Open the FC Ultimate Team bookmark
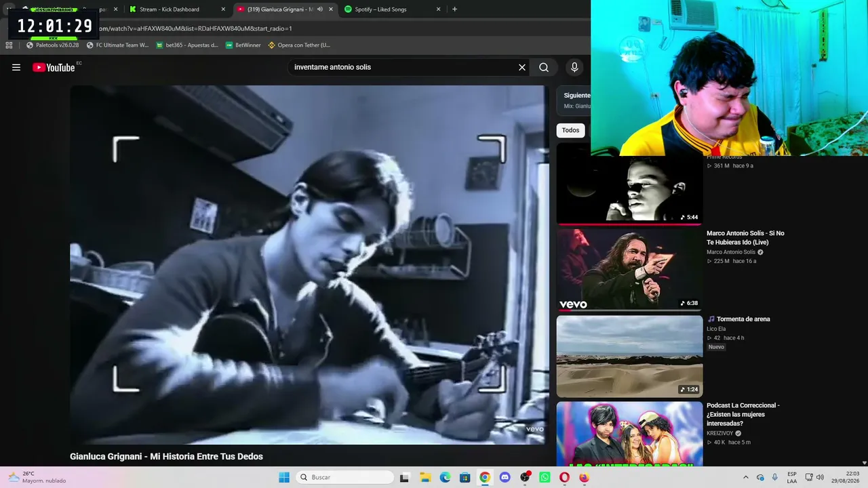868x488 pixels. coord(118,45)
